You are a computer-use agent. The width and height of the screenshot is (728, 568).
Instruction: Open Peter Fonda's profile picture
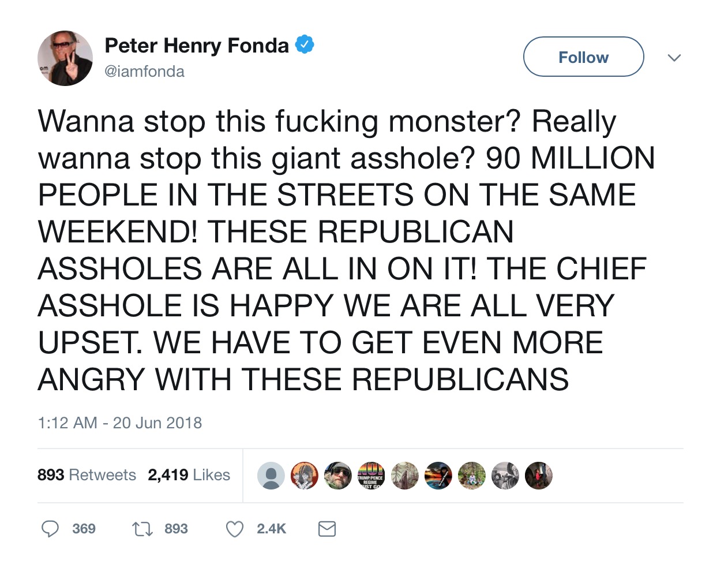(65, 58)
